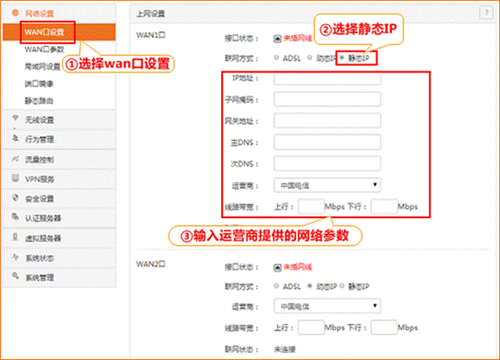
Task: Select 静态IP radio for WAN1
Action: point(342,58)
